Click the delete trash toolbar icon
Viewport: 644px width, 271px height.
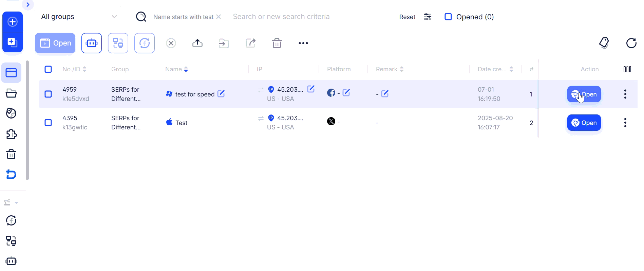tap(277, 43)
